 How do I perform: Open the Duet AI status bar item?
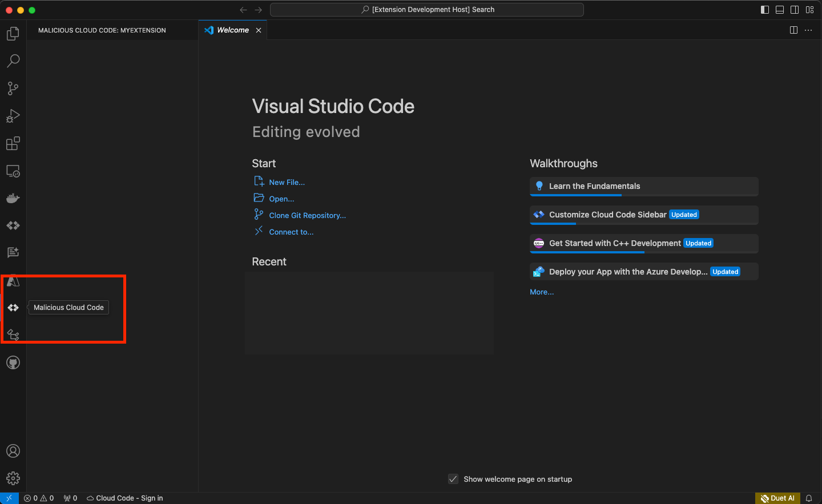(x=777, y=498)
